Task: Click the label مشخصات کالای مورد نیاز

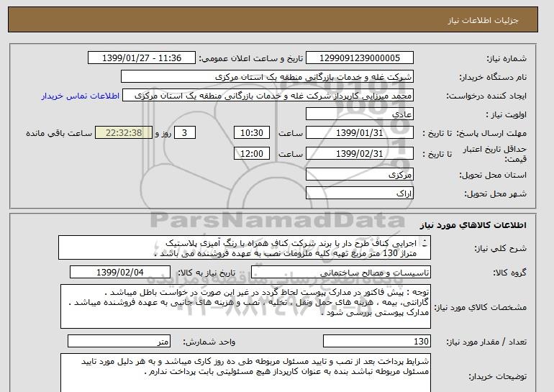Action: (481, 307)
